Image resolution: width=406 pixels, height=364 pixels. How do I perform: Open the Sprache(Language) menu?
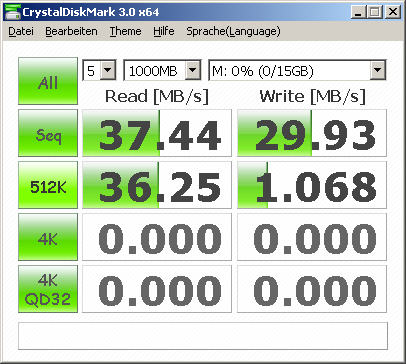(x=233, y=31)
